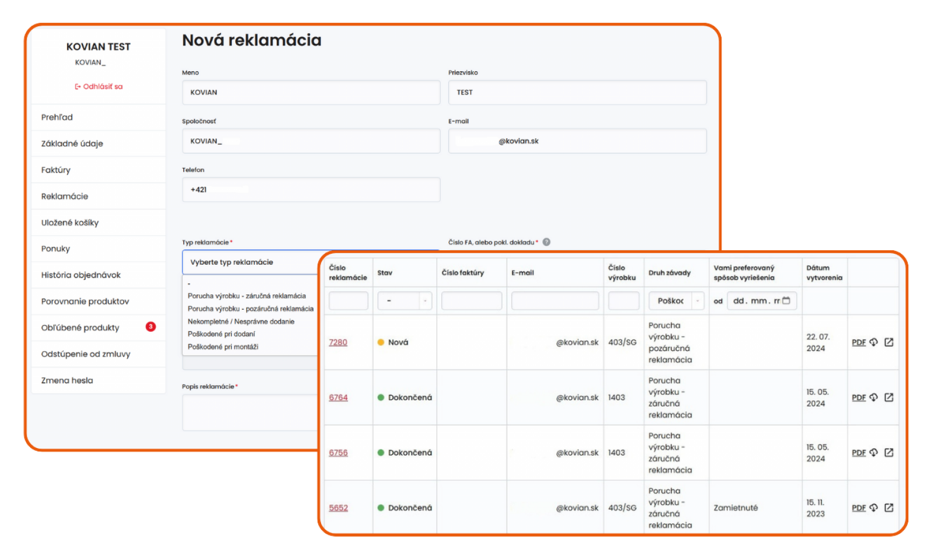Select Uložené košíky in sidebar
934x560 pixels.
point(70,222)
